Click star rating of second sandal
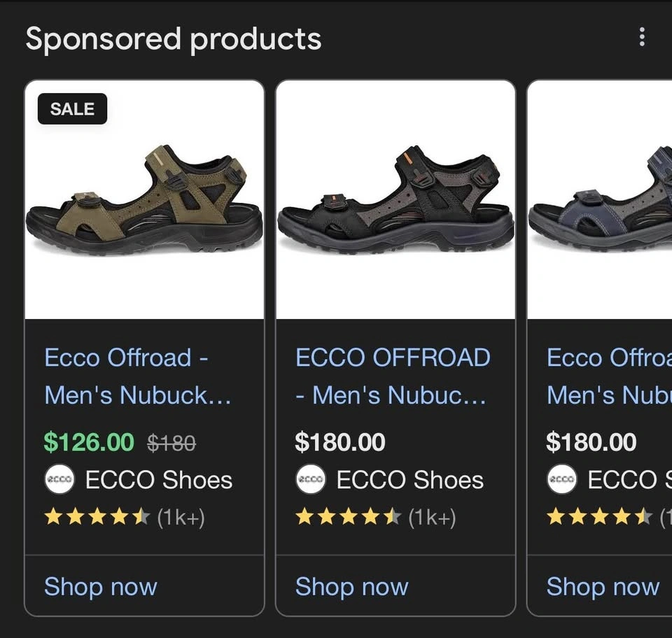 [x=348, y=517]
